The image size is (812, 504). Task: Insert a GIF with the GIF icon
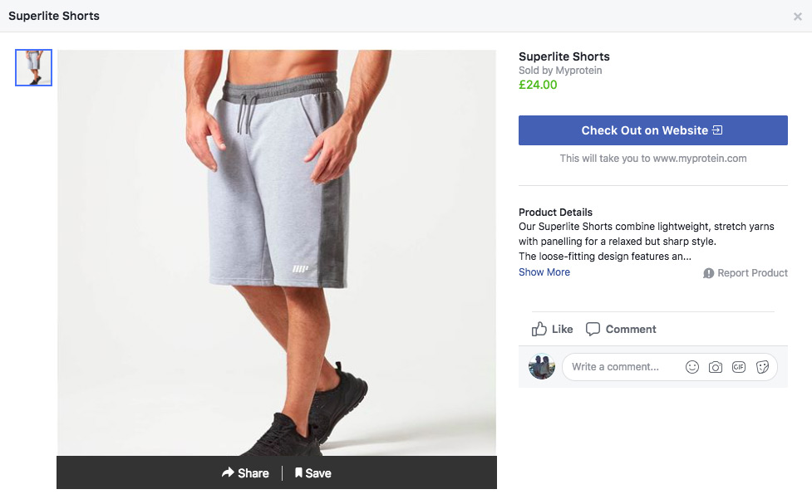click(x=738, y=366)
